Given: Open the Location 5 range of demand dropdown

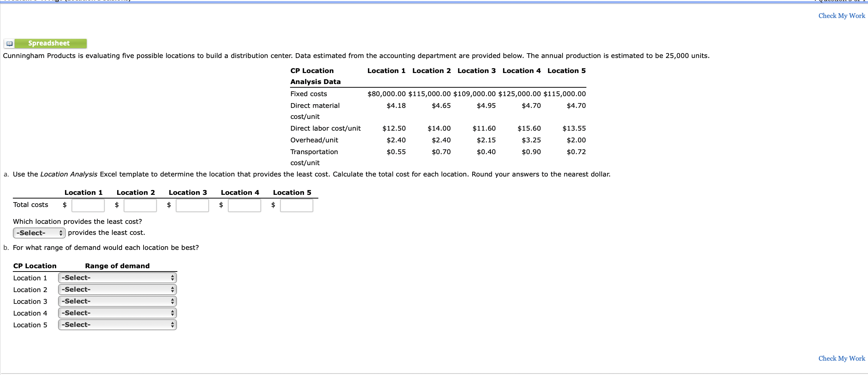Looking at the screenshot, I should click(x=117, y=324).
